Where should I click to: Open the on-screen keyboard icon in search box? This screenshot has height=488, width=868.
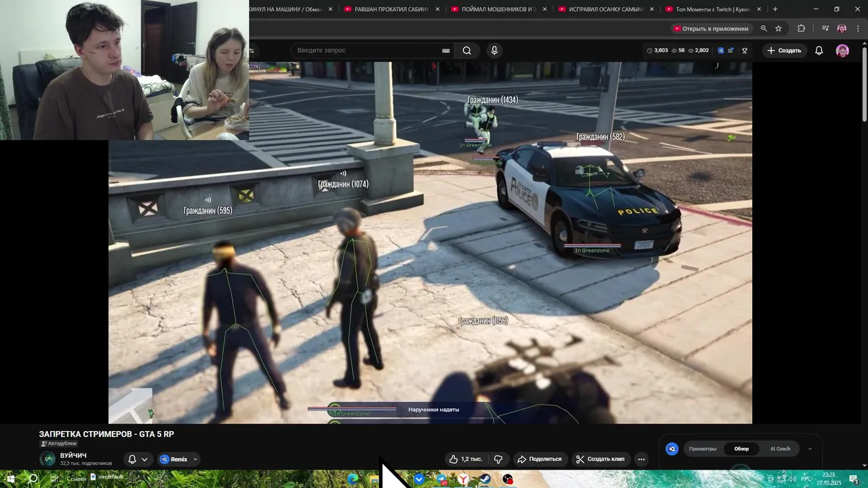pyautogui.click(x=446, y=51)
